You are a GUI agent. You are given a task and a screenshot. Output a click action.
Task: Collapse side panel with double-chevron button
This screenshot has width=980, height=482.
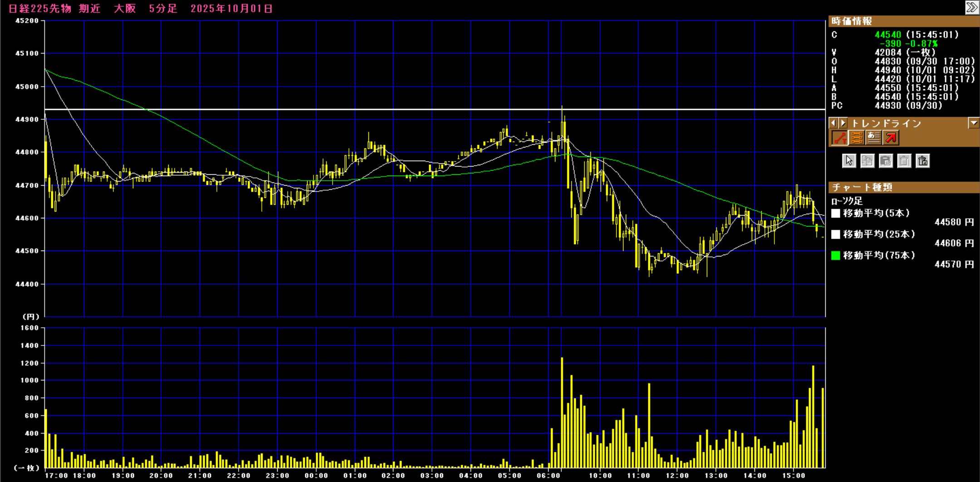coord(971,8)
